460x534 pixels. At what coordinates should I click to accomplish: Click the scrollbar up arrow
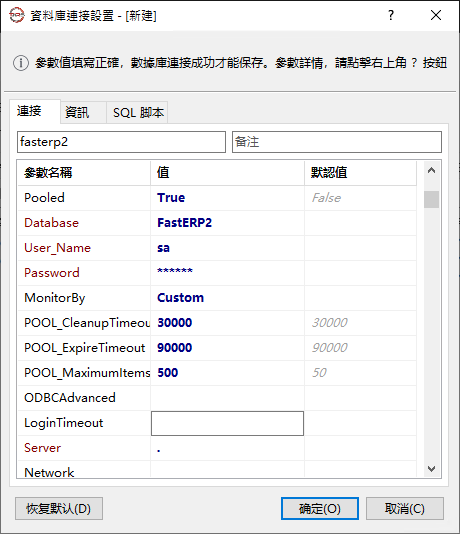(x=431, y=170)
